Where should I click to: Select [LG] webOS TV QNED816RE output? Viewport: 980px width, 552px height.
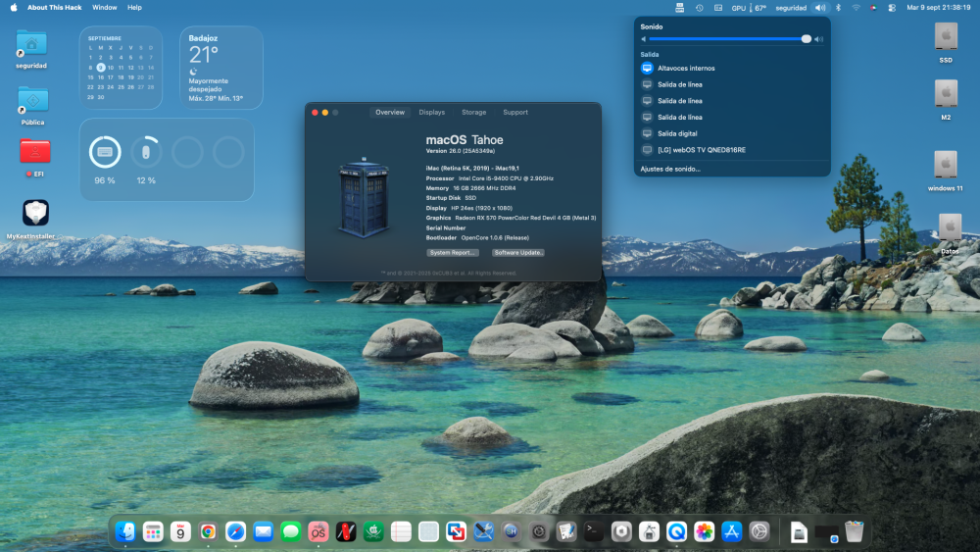pyautogui.click(x=732, y=150)
